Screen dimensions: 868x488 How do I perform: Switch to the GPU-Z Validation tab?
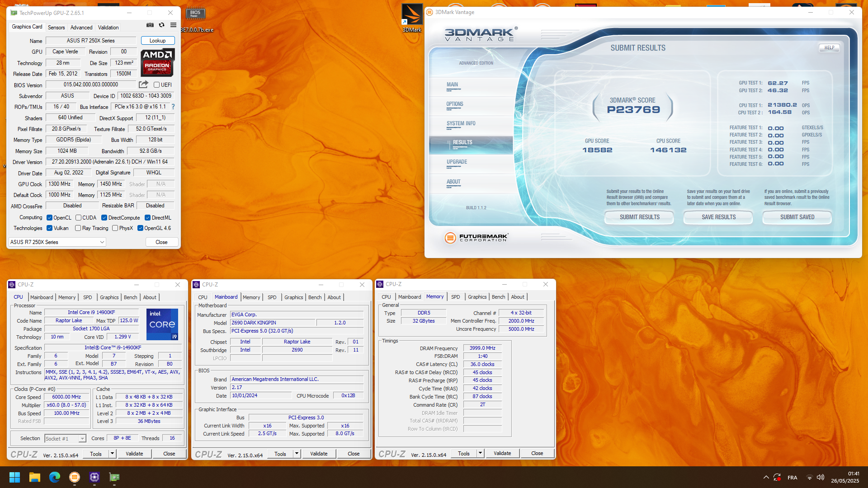tap(108, 28)
